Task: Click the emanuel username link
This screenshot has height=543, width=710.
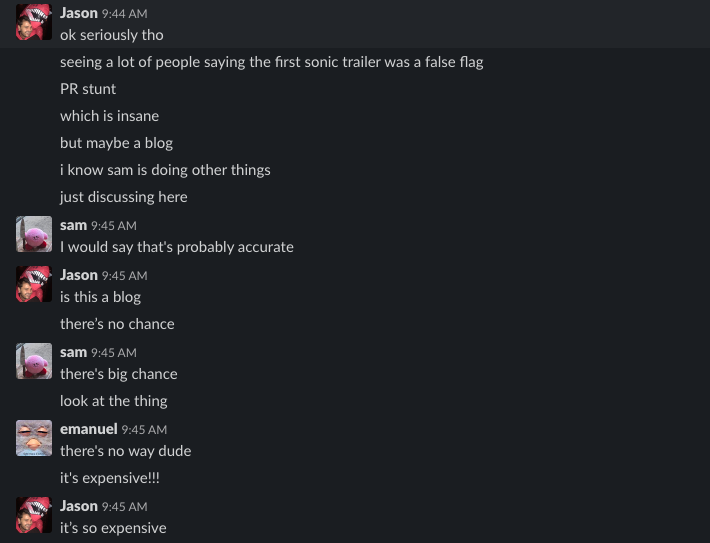Action: pos(89,429)
